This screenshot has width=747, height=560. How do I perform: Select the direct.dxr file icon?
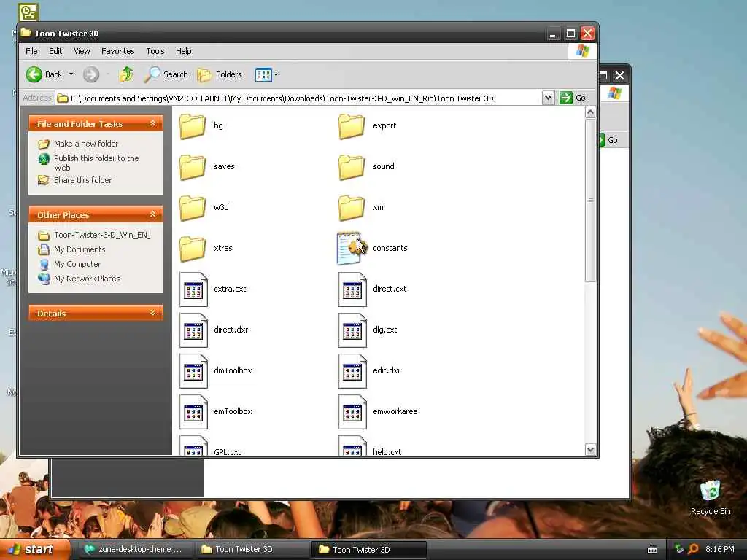(x=193, y=330)
